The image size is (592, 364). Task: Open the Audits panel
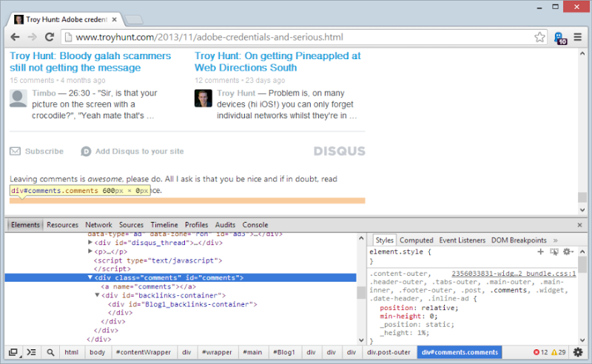[225, 225]
